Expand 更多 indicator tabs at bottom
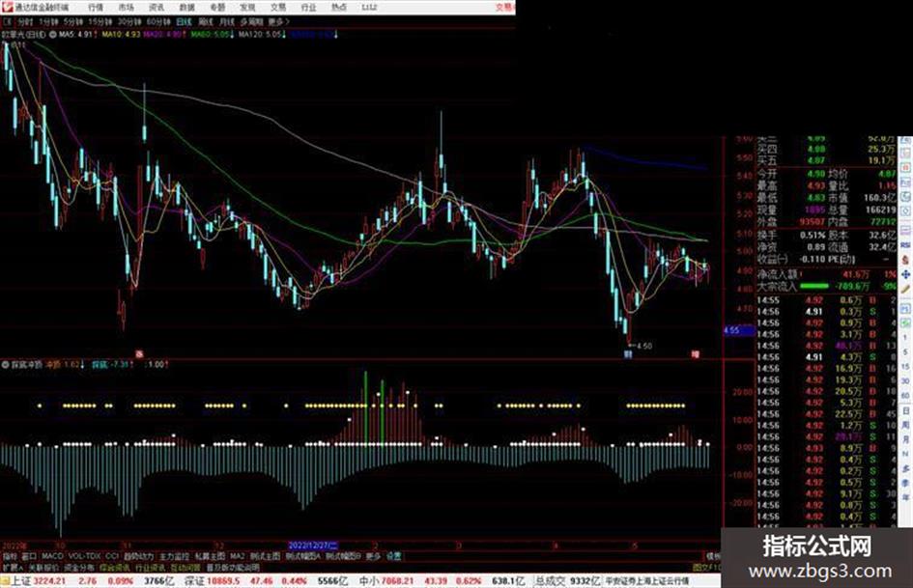 [373, 556]
